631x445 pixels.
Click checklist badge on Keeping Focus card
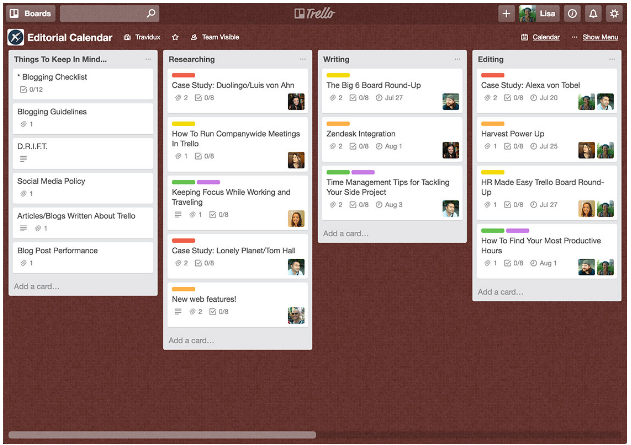coord(219,215)
